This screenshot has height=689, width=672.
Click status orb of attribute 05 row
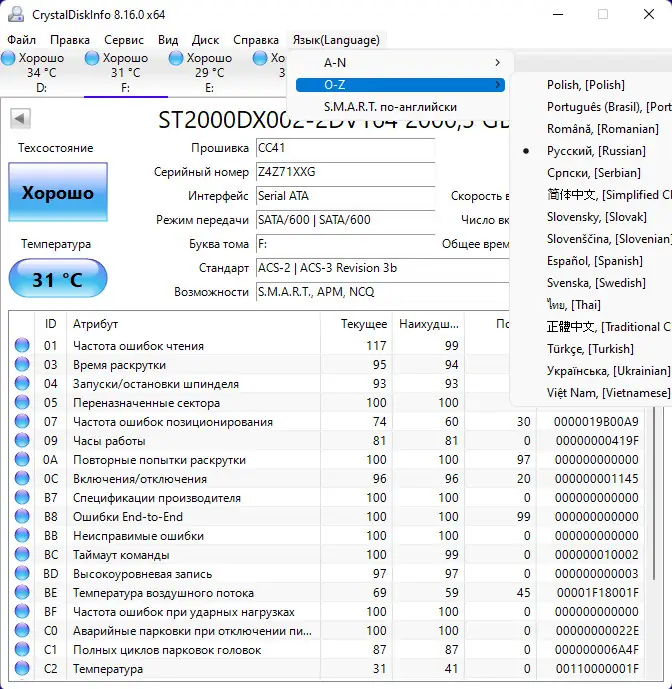22,402
